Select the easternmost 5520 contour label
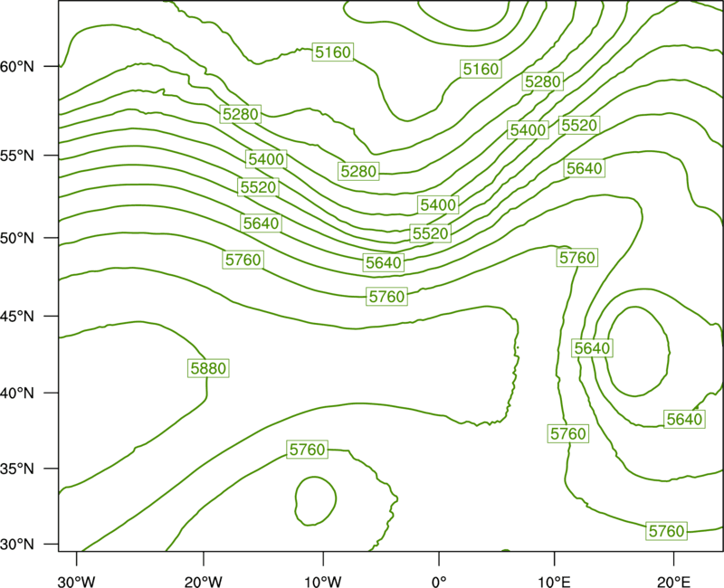Image resolution: width=724 pixels, height=588 pixels. click(x=578, y=125)
